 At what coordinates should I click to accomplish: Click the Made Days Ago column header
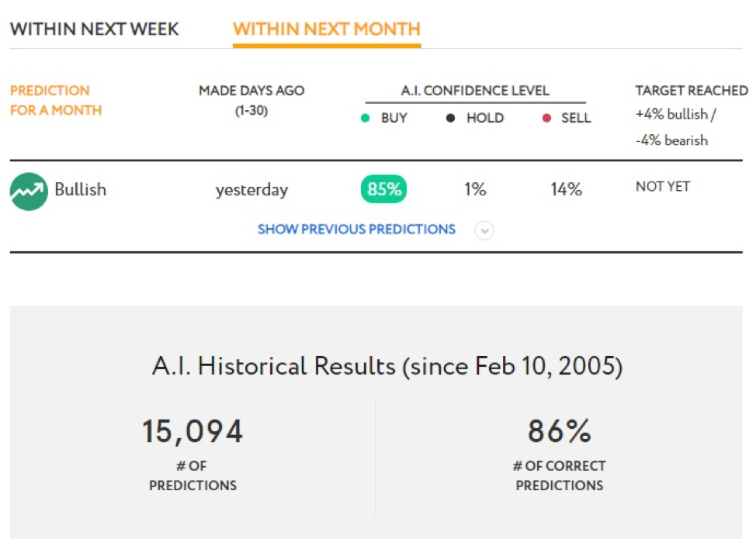251,100
